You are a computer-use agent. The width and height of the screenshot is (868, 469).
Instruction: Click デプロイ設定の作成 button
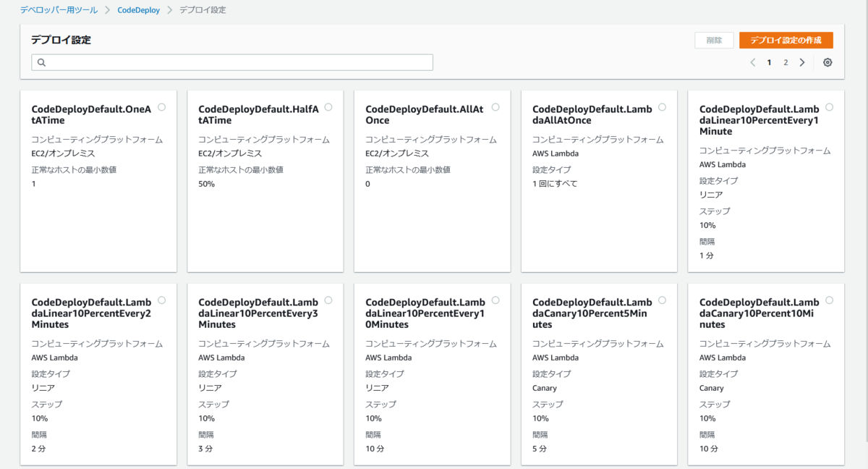786,41
